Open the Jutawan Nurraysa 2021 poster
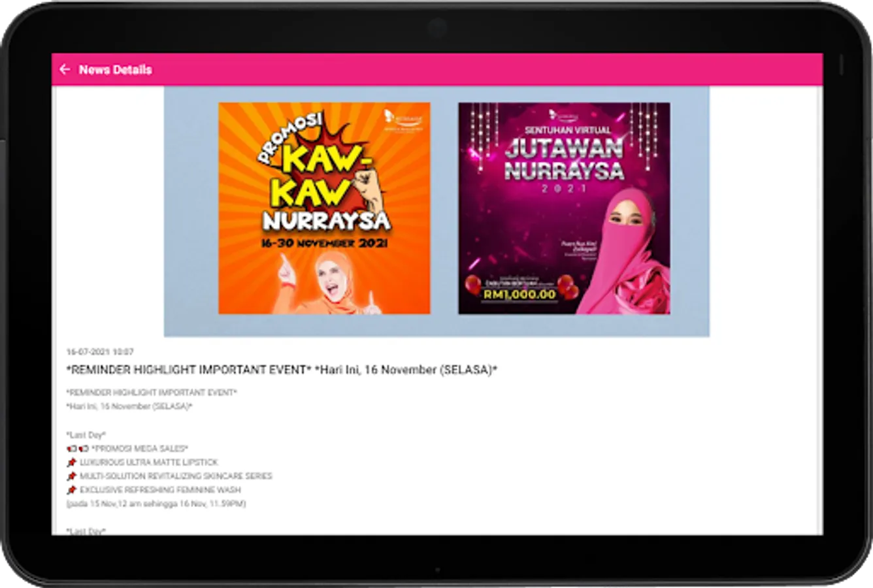Image resolution: width=873 pixels, height=588 pixels. click(x=564, y=208)
